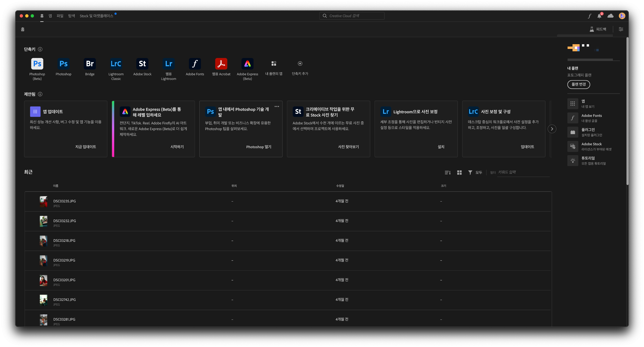
Task: Open the Bridge shortcut icon
Action: click(x=90, y=64)
